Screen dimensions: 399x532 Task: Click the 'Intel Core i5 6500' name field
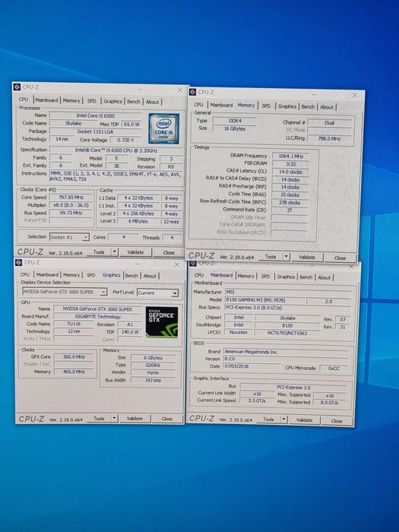pyautogui.click(x=95, y=116)
